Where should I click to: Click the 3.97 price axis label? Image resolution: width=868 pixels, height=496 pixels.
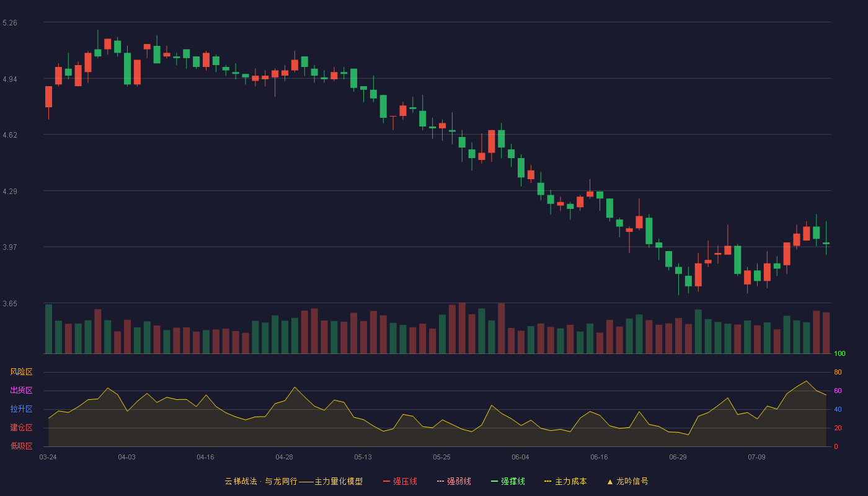(10, 247)
